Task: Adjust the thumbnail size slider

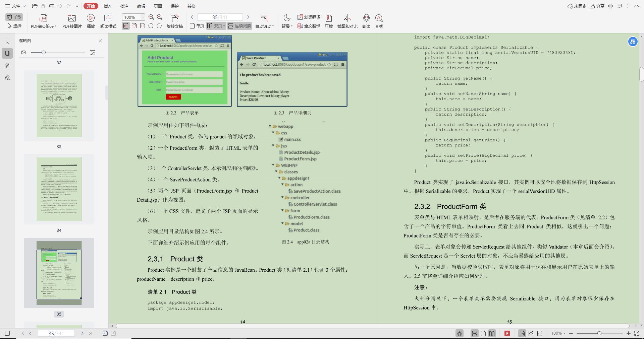Action: pyautogui.click(x=44, y=53)
